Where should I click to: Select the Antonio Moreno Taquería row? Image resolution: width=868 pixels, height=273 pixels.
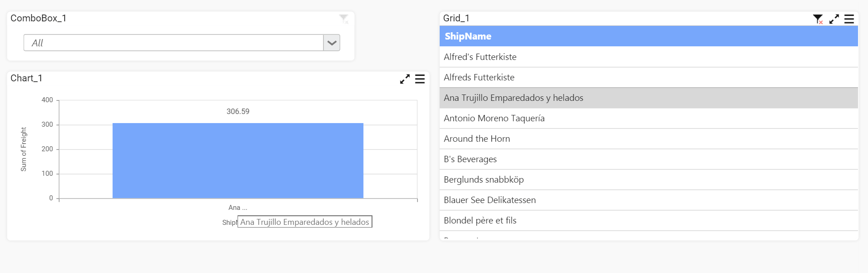494,119
